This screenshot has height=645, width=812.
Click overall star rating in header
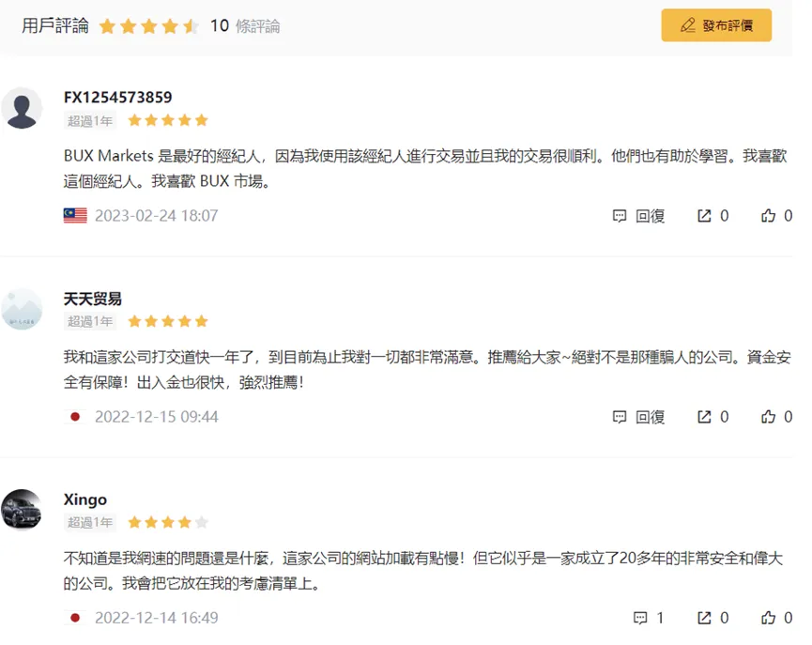(x=148, y=26)
